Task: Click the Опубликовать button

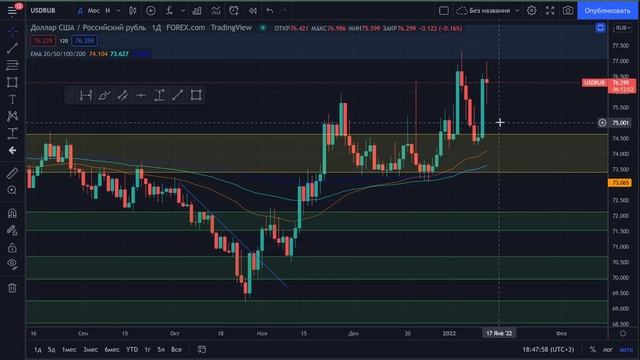Action: click(607, 11)
